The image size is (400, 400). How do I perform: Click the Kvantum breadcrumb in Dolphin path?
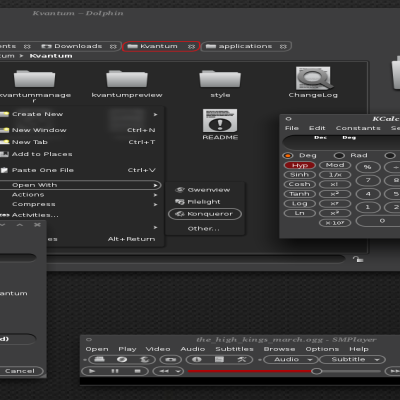click(51, 56)
